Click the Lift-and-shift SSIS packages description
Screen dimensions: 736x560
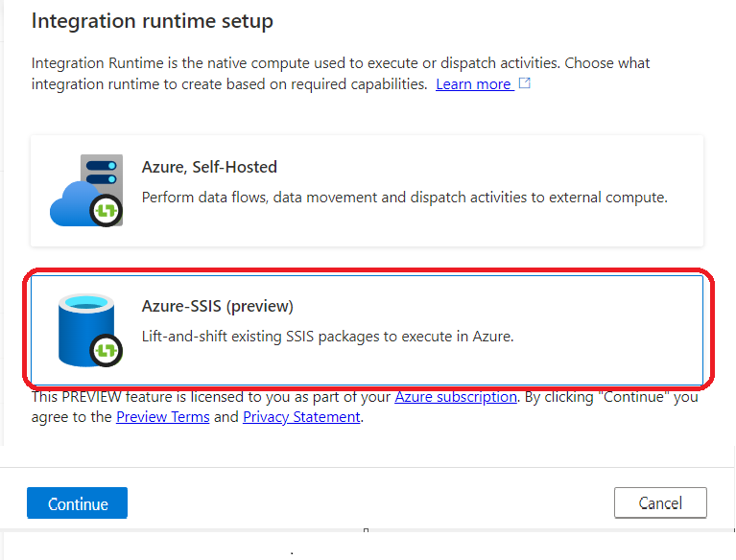click(x=327, y=337)
